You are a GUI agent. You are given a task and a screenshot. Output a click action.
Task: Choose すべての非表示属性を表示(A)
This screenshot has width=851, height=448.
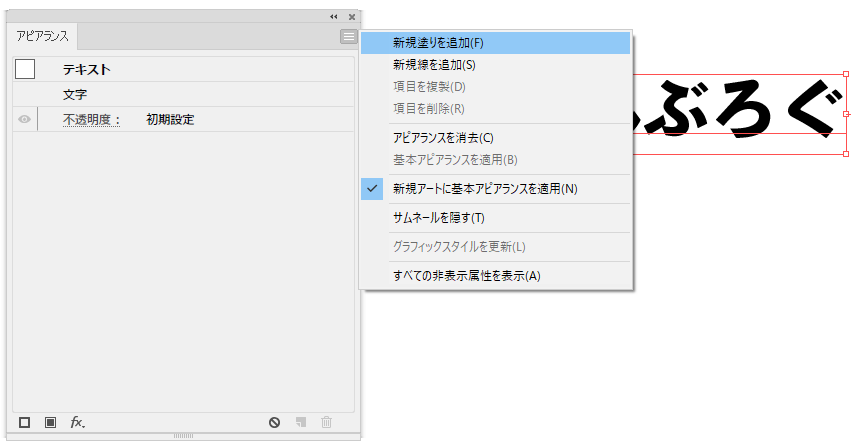496,276
